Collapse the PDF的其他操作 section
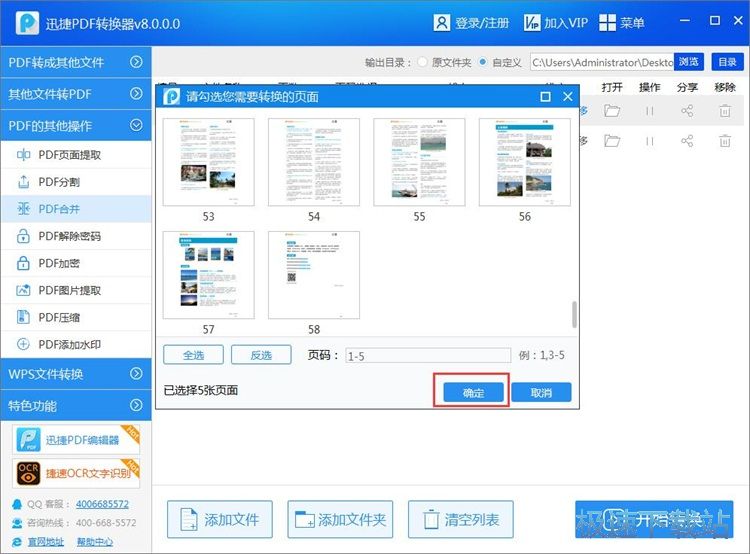Viewport: 750px width, 554px height. [76, 125]
